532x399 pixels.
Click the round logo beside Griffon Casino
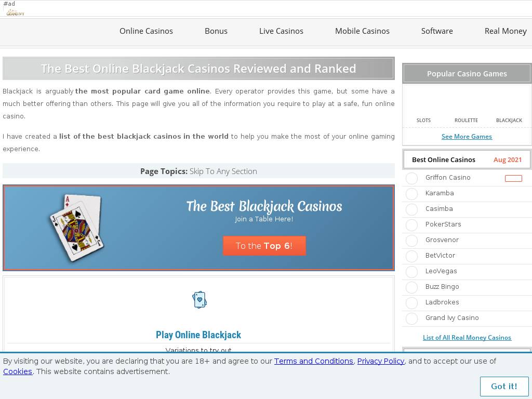pyautogui.click(x=411, y=178)
